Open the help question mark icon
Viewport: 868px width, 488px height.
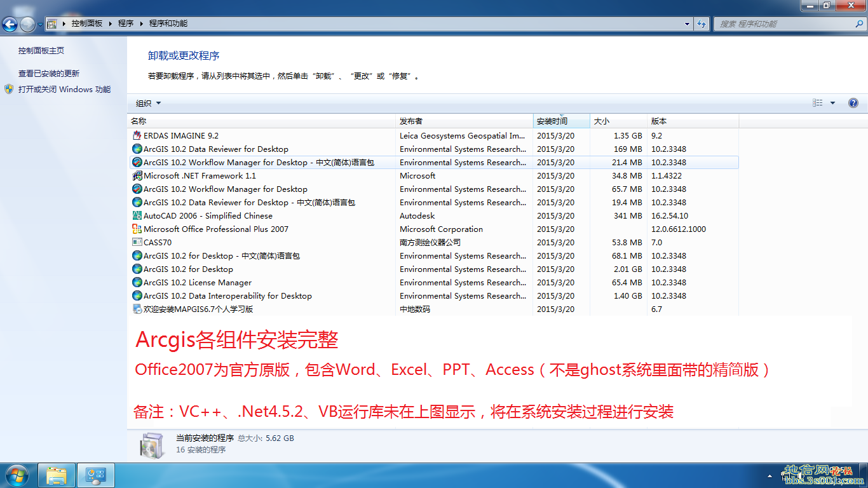(853, 103)
